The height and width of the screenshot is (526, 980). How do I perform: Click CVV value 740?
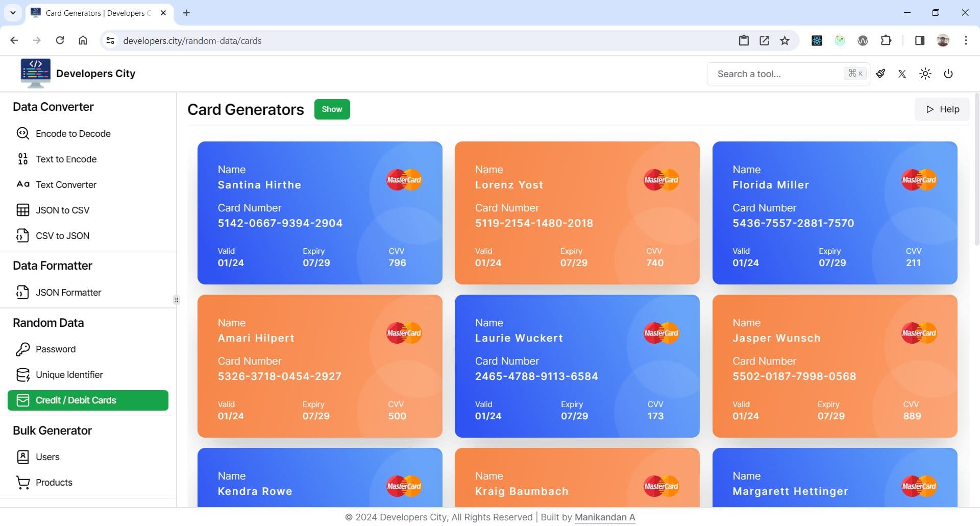(655, 263)
